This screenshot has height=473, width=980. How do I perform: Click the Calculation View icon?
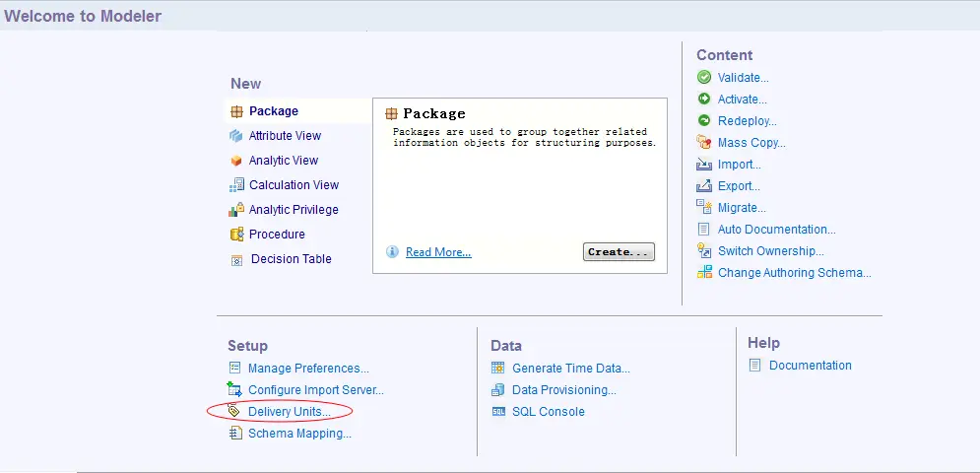pos(236,185)
